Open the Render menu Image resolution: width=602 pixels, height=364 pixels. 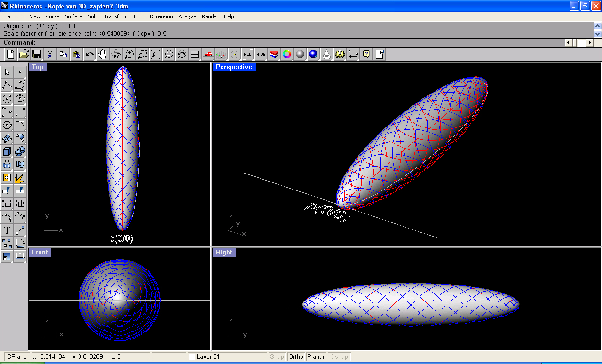point(210,16)
